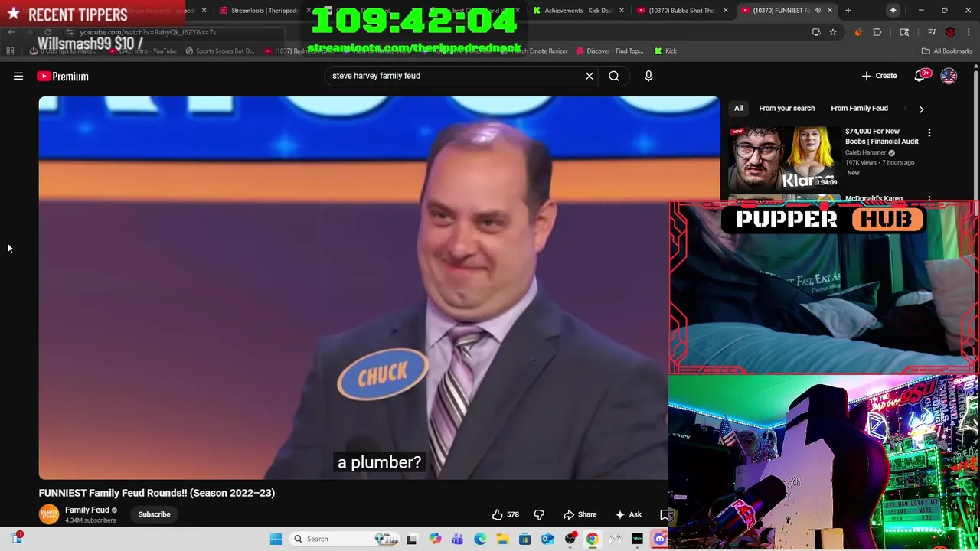The height and width of the screenshot is (551, 980).
Task: Open the Ask AI button
Action: click(x=628, y=514)
